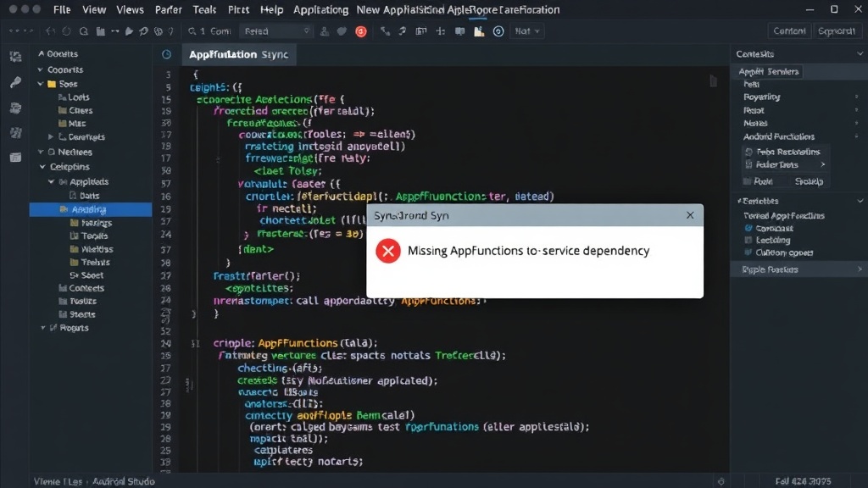868x488 pixels.
Task: Collapse the Nectees tree node
Action: coord(41,152)
